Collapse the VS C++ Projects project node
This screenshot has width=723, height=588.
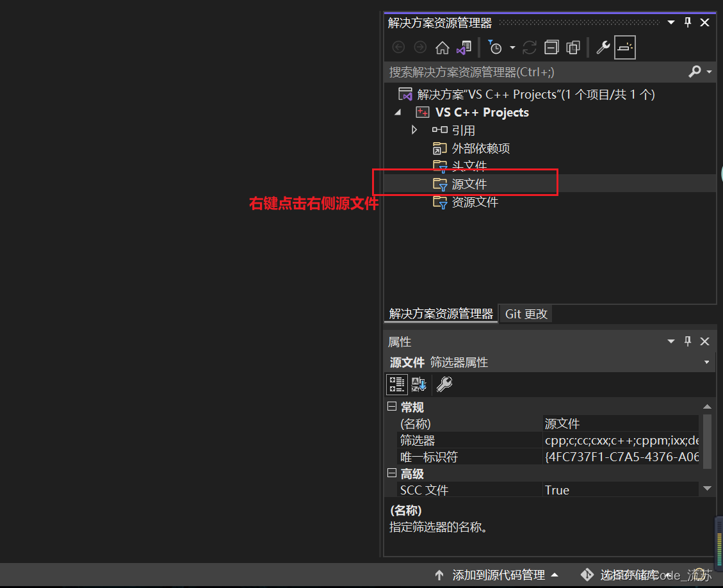398,113
